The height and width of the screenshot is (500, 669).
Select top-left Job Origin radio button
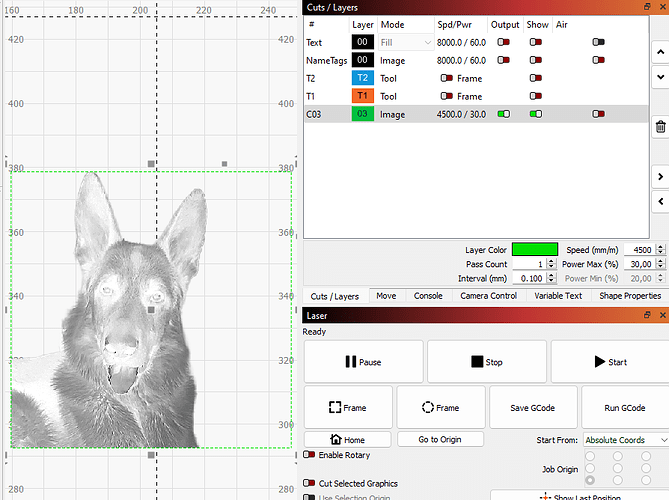click(x=590, y=456)
